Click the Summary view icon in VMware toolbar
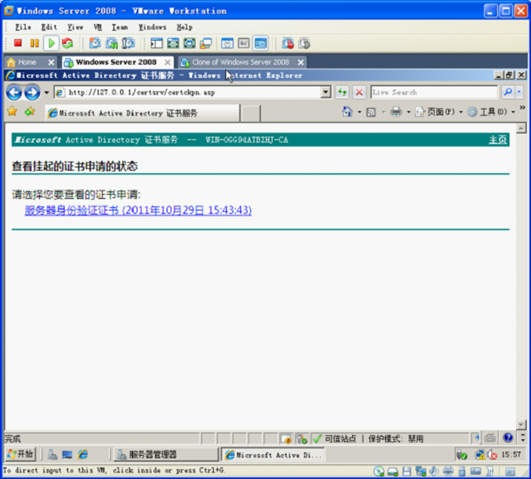 pyautogui.click(x=227, y=43)
